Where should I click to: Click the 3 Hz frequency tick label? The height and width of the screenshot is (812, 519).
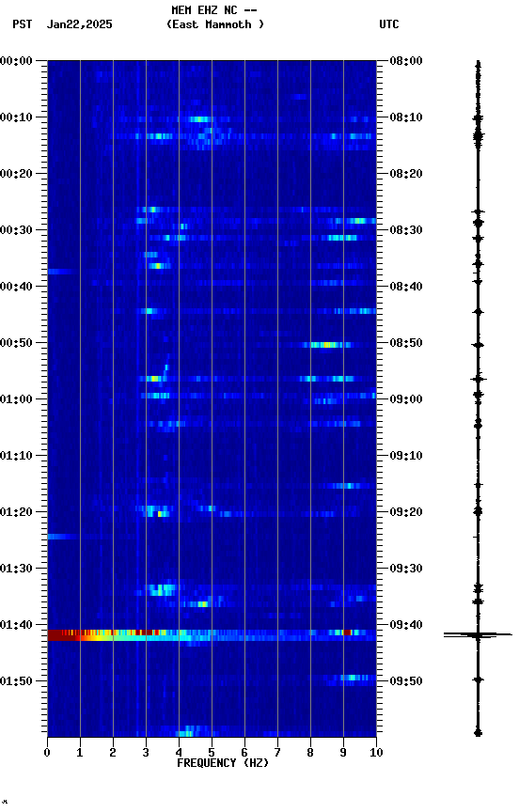tap(146, 753)
